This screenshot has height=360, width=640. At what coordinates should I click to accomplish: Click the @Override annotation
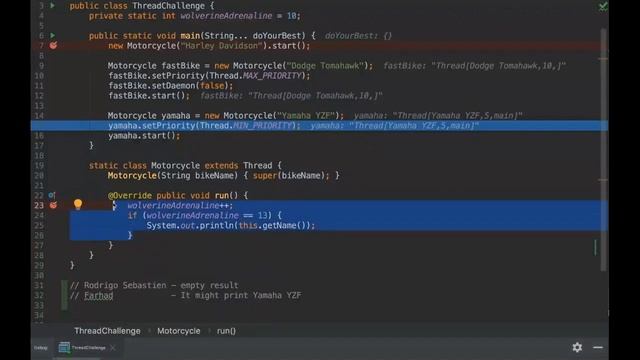pyautogui.click(x=130, y=196)
